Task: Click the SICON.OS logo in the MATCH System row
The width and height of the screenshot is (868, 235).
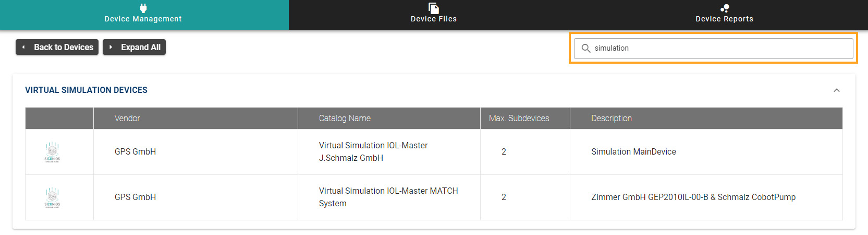Action: coord(52,197)
